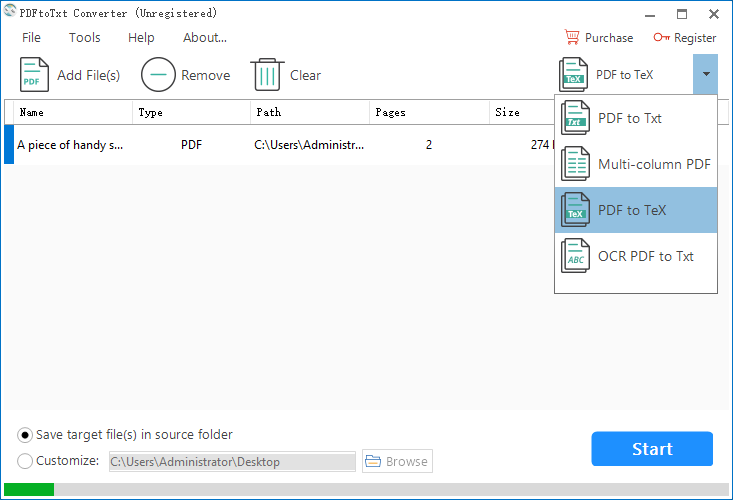Screen dimensions: 733x500
Task: Click the OCR ABC document icon in list
Action: [x=575, y=256]
